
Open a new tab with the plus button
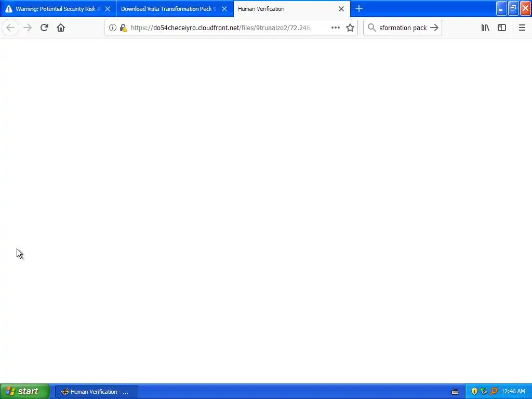click(359, 8)
